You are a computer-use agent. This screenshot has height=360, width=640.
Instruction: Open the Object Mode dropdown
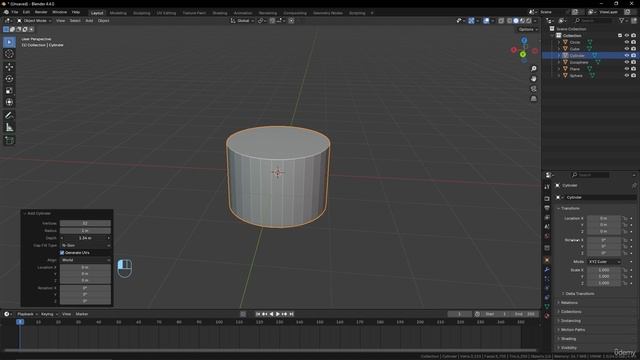[34, 20]
